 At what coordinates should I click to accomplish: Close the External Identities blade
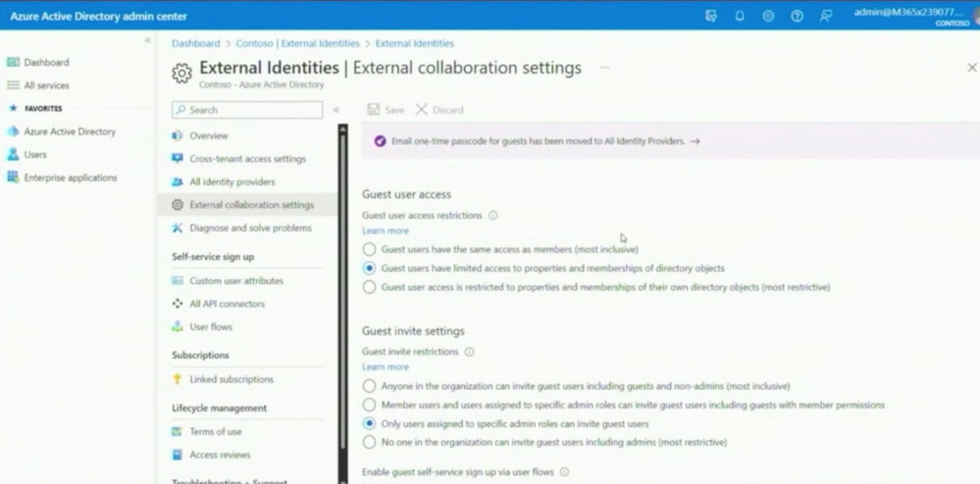(x=972, y=68)
